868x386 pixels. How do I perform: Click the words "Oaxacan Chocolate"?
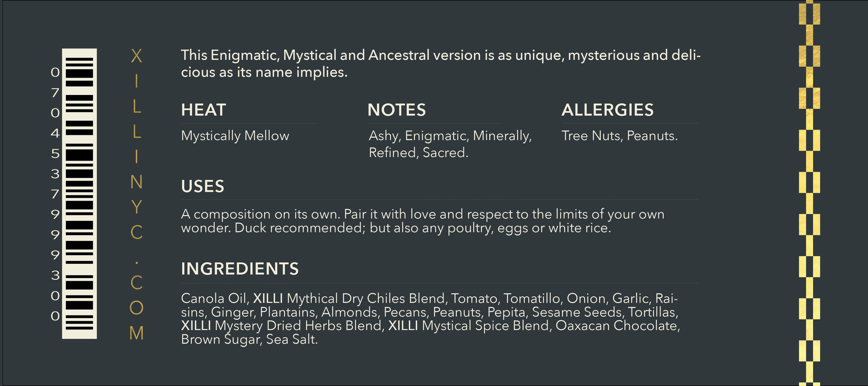[x=616, y=326]
